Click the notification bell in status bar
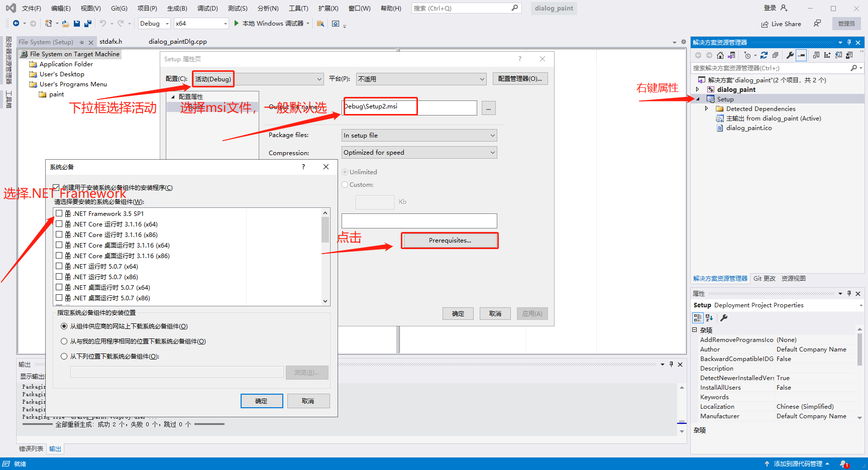The width and height of the screenshot is (868, 470). tap(844, 464)
